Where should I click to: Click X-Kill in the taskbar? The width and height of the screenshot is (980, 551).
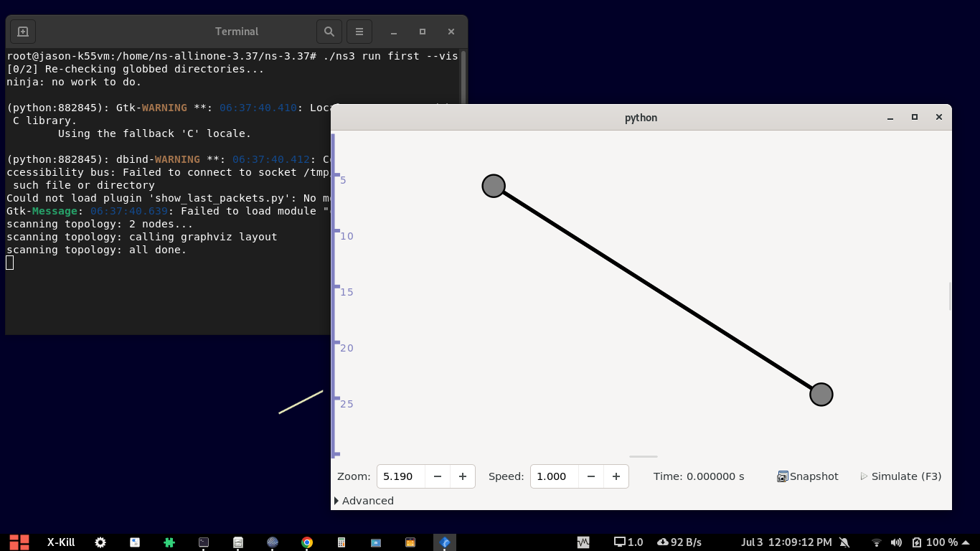[61, 542]
